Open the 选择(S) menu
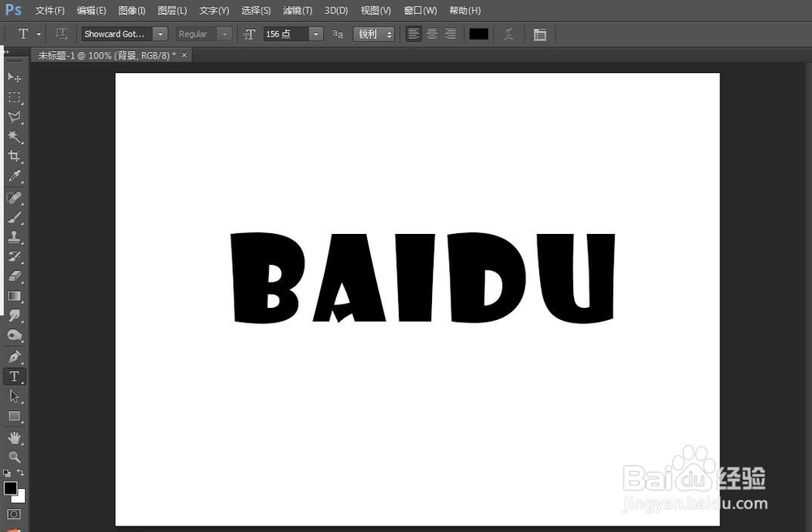812x532 pixels. pos(256,11)
